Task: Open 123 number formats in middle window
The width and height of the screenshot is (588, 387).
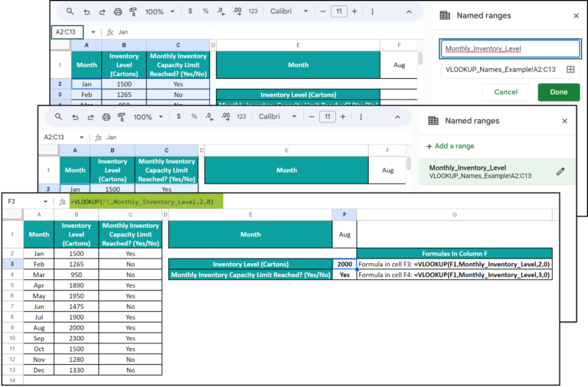Action: click(x=241, y=116)
